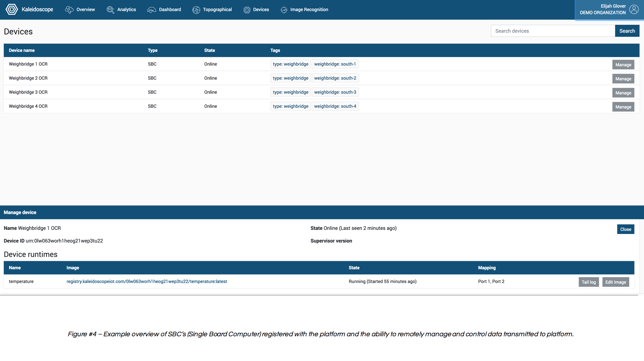Click the Kaleidoscope brand name
This screenshot has width=644, height=361.
pos(37,10)
